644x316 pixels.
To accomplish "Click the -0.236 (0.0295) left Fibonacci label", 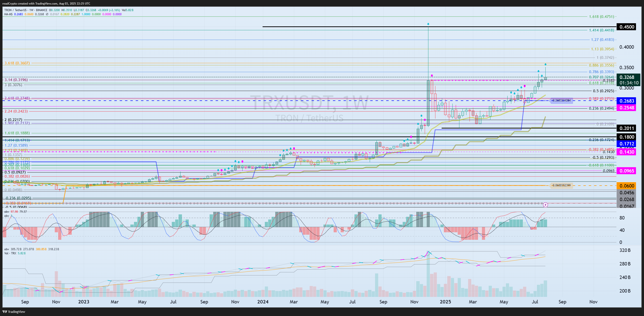I will (18, 198).
